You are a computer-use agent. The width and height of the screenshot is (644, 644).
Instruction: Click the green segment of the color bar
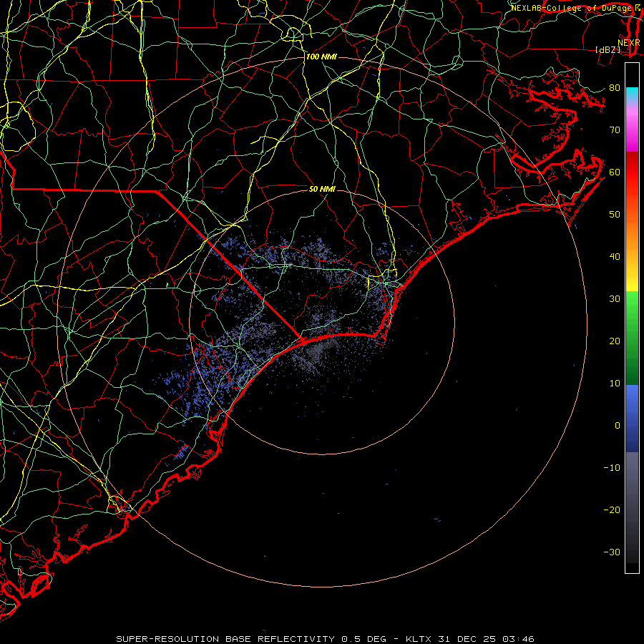tap(632, 338)
